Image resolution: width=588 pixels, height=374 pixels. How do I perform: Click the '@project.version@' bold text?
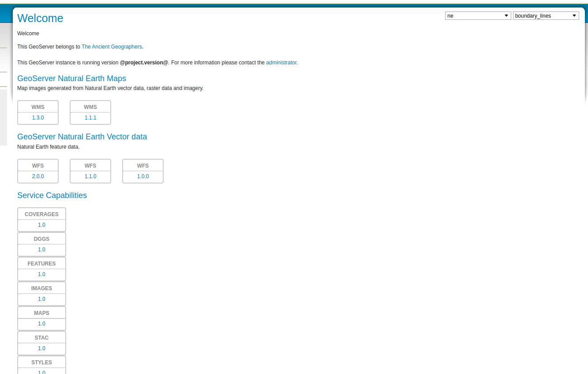[x=144, y=63]
